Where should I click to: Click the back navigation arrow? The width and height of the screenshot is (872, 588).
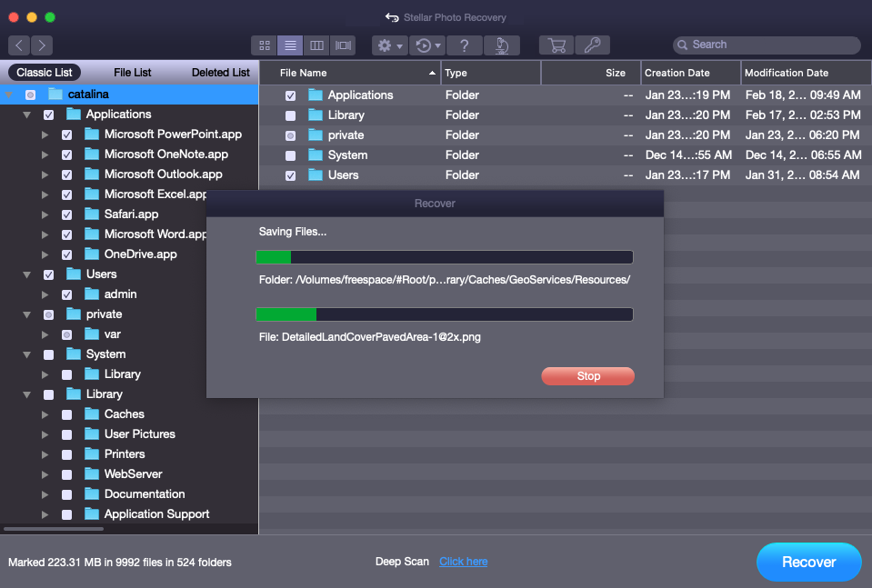click(19, 45)
